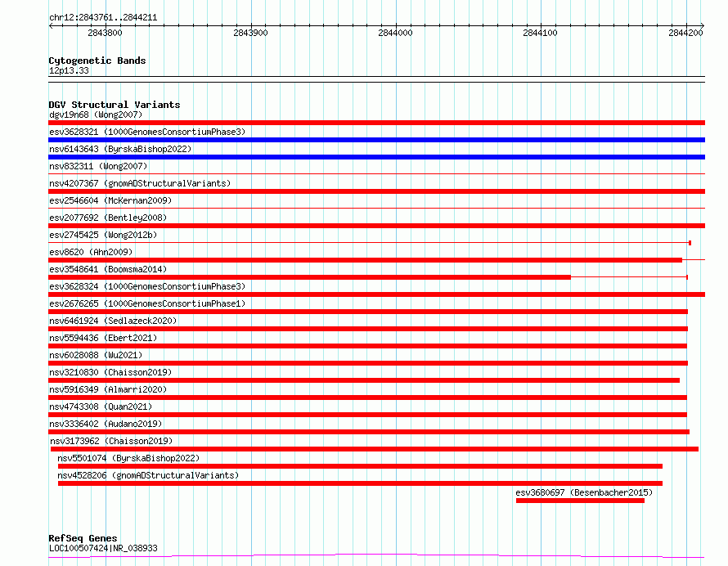Screen dimensions: 728x566
Task: Click the small red end block of esv2745425
Action: pos(690,243)
